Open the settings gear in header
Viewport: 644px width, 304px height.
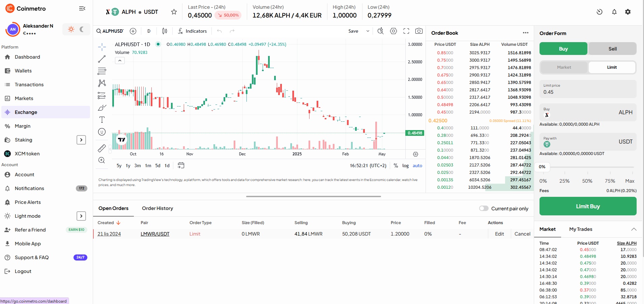click(x=628, y=12)
